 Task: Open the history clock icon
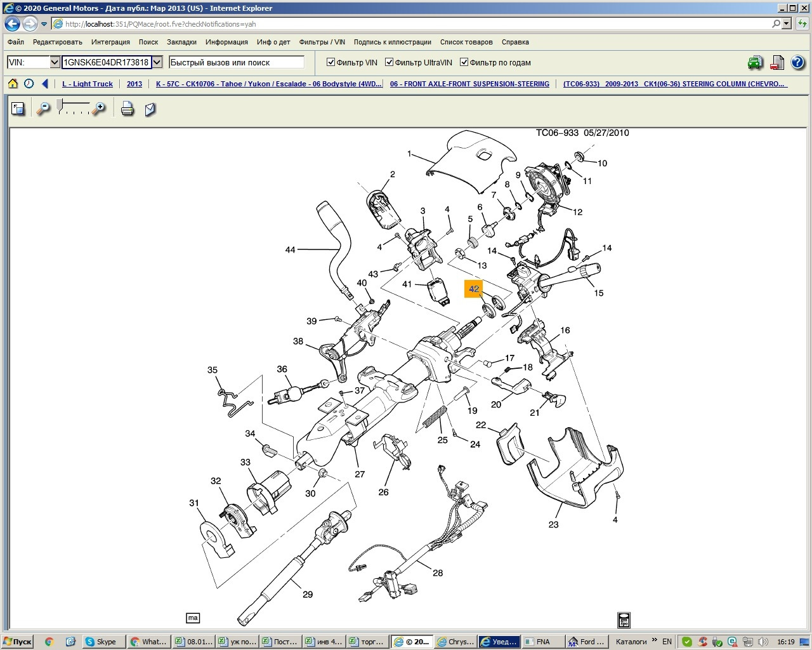(x=29, y=84)
